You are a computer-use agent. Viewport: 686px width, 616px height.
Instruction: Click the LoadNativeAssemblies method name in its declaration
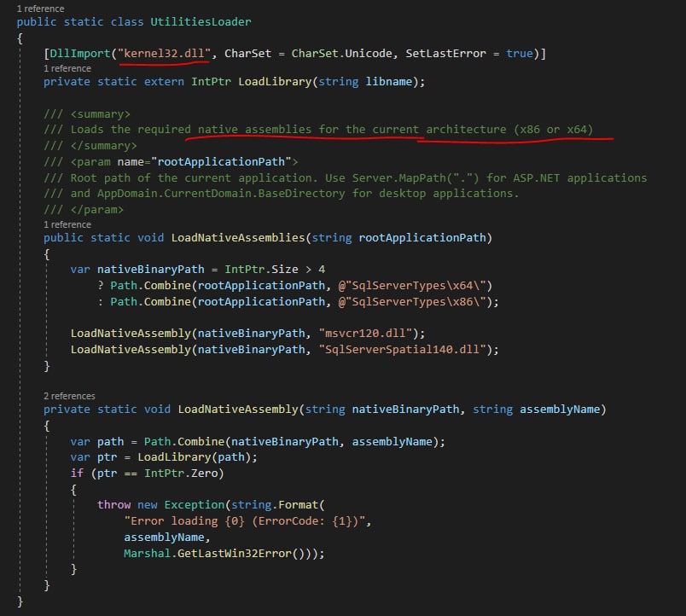(238, 238)
